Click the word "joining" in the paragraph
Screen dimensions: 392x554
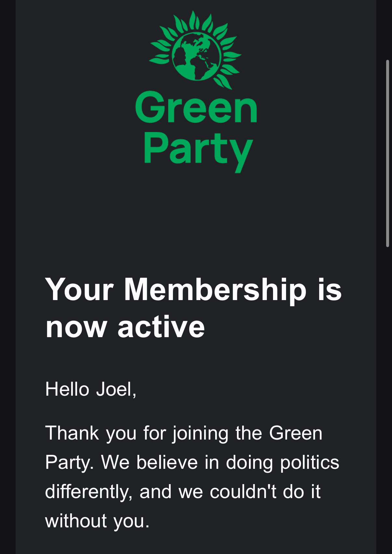[201, 433]
